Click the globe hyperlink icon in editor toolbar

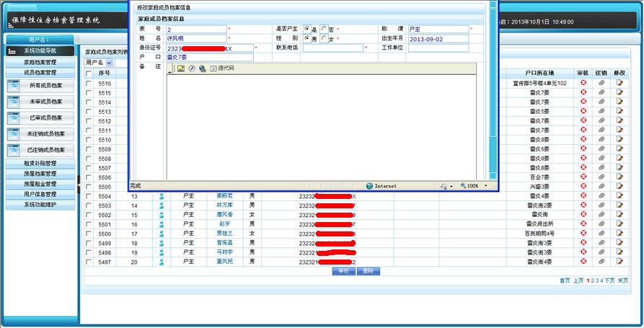coord(202,68)
